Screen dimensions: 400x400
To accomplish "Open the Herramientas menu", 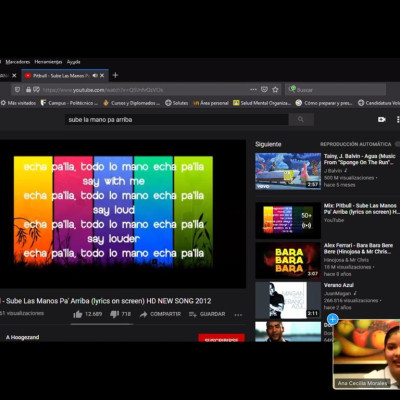I will (48, 62).
